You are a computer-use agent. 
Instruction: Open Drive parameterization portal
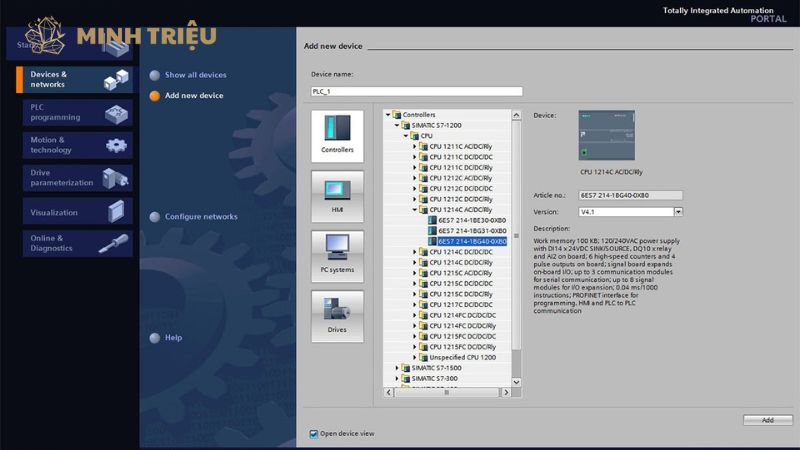75,177
